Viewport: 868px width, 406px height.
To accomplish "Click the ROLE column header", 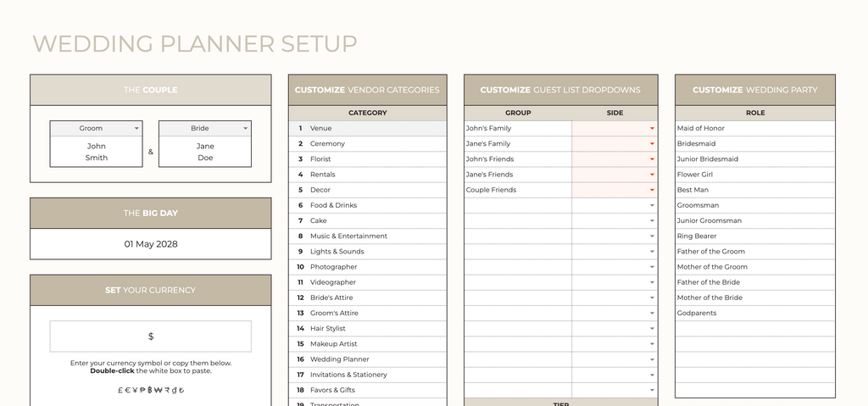I will [x=755, y=113].
